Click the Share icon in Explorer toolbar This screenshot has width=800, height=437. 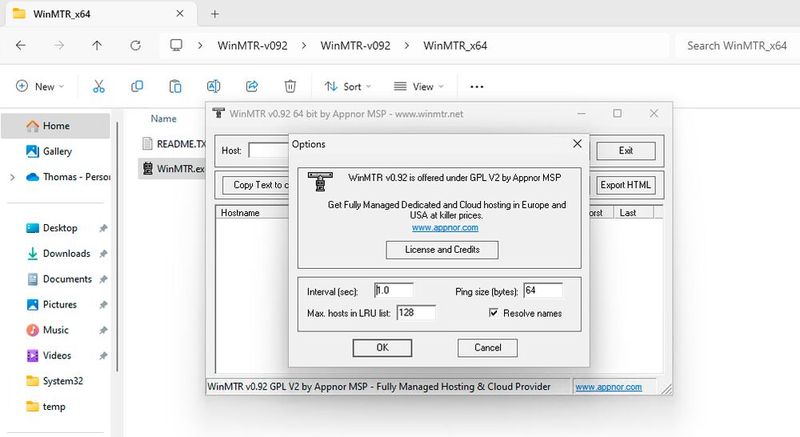point(252,87)
